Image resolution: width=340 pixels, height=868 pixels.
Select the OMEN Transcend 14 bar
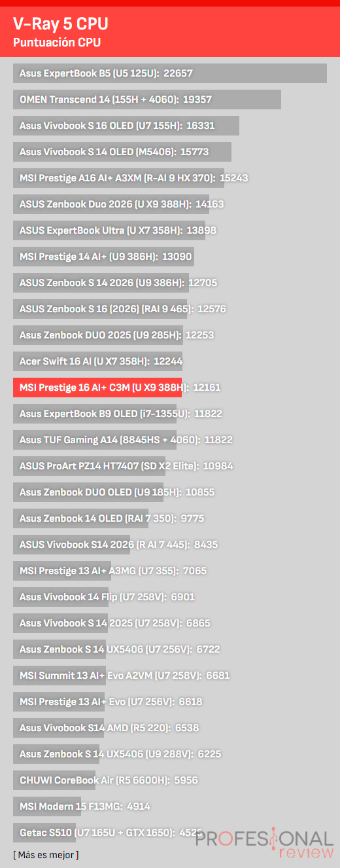147,99
